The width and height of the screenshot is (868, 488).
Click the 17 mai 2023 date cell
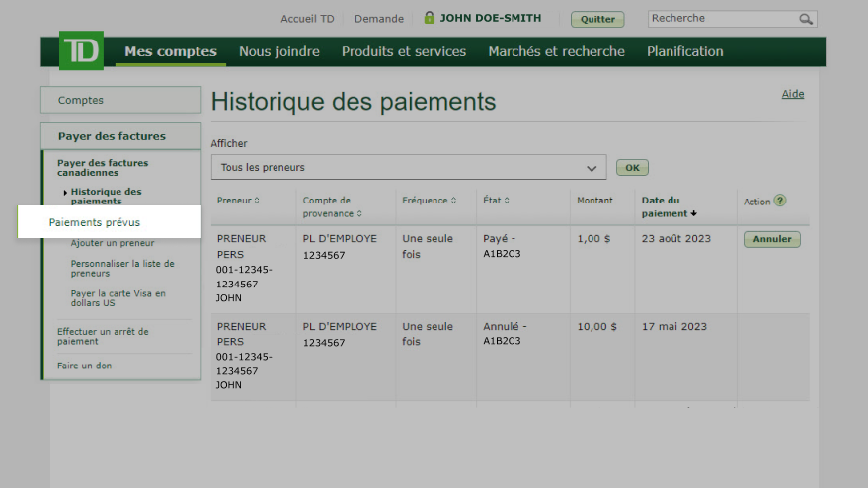pyautogui.click(x=674, y=327)
